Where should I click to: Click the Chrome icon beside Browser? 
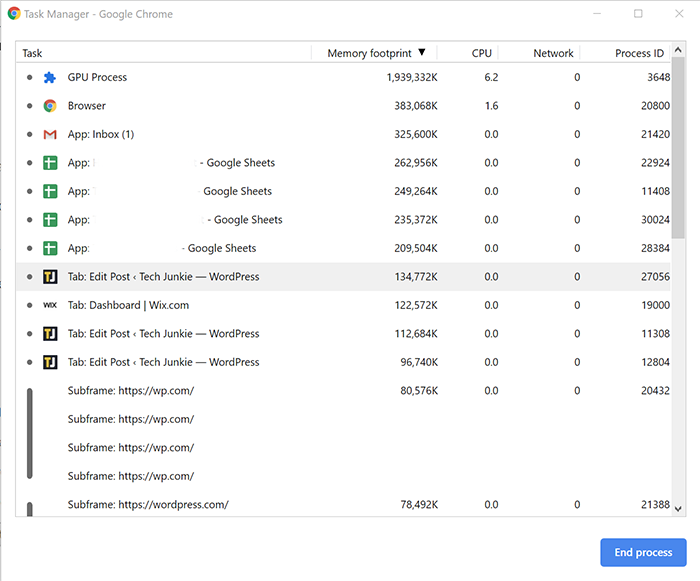[50, 106]
